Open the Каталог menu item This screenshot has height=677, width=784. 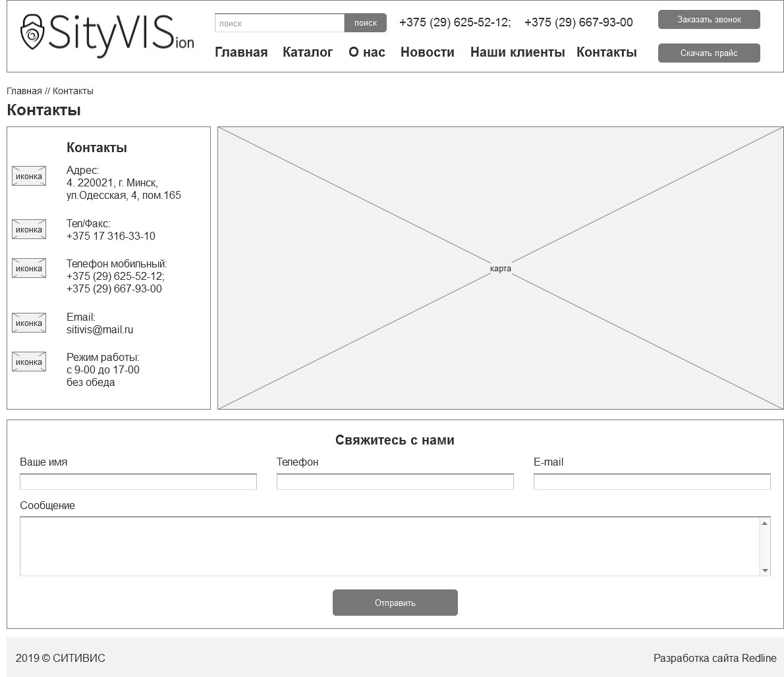308,52
